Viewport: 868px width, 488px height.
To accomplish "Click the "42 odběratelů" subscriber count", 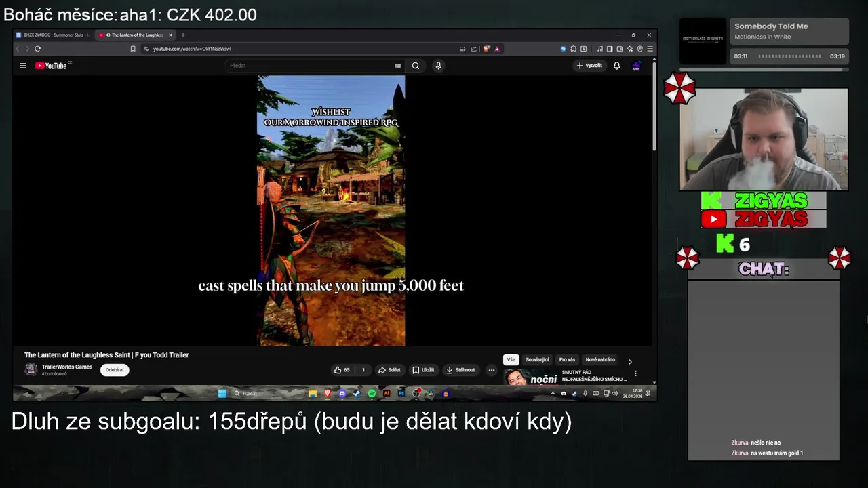I will coord(54,374).
